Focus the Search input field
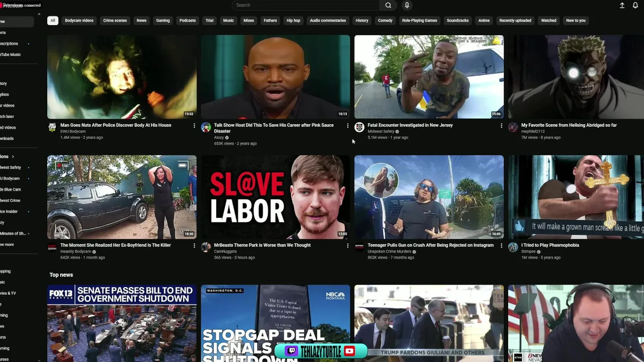The width and height of the screenshot is (644, 362). coord(306,5)
